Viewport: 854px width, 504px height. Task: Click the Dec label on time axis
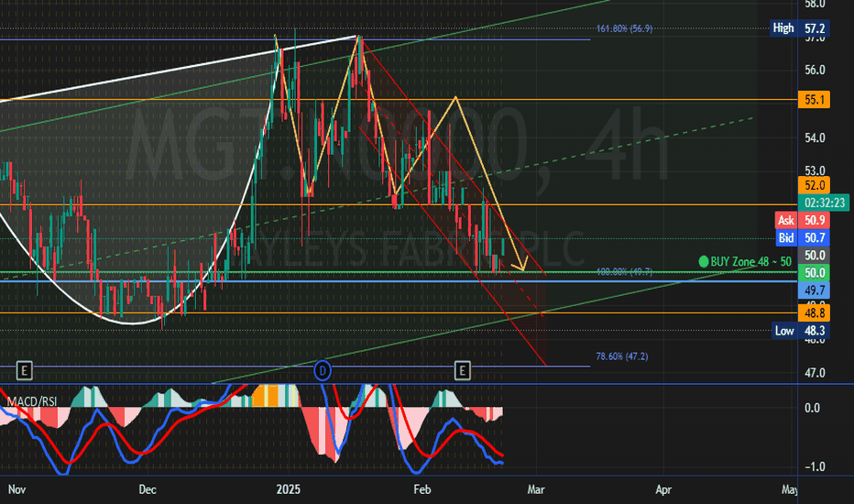click(x=148, y=489)
